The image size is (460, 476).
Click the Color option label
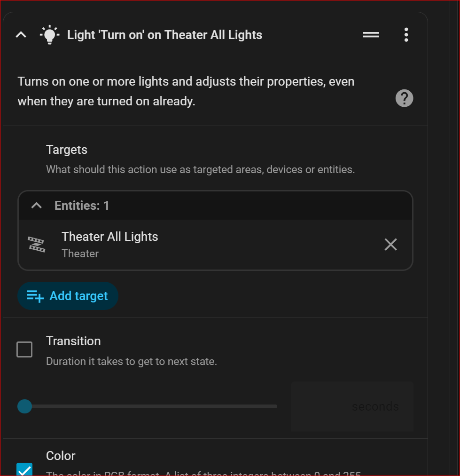click(61, 456)
